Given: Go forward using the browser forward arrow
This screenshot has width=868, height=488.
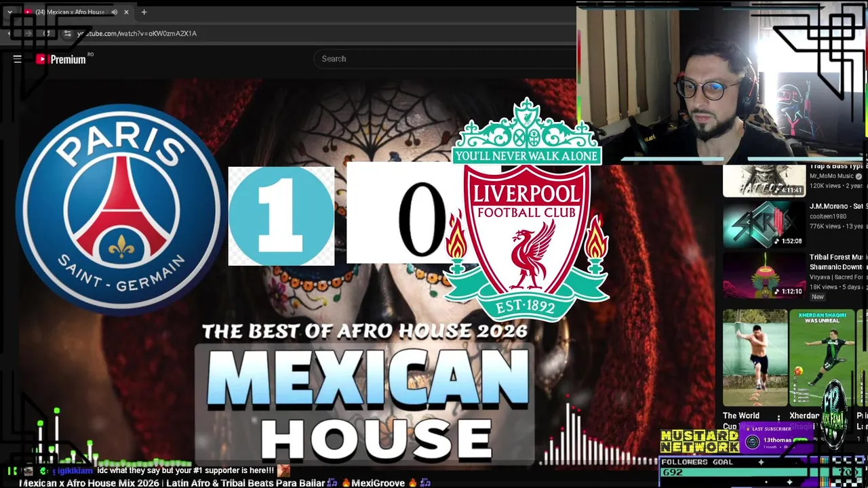Looking at the screenshot, I should (x=28, y=33).
